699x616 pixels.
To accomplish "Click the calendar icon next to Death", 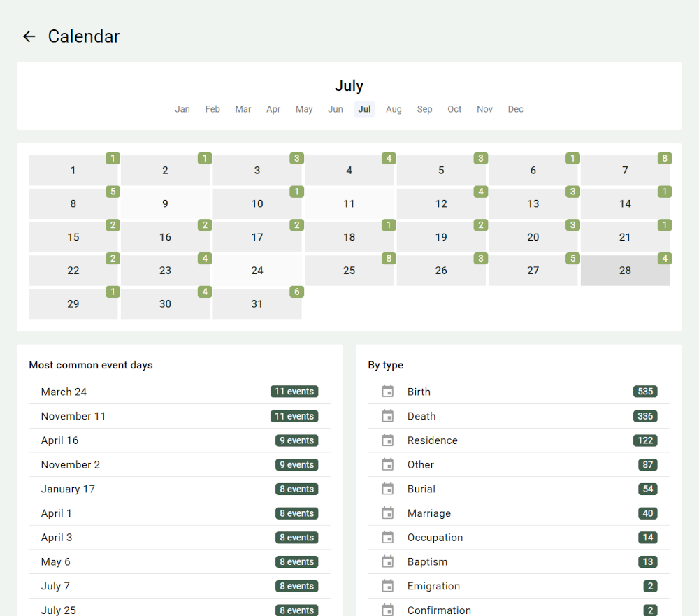I will (x=388, y=416).
